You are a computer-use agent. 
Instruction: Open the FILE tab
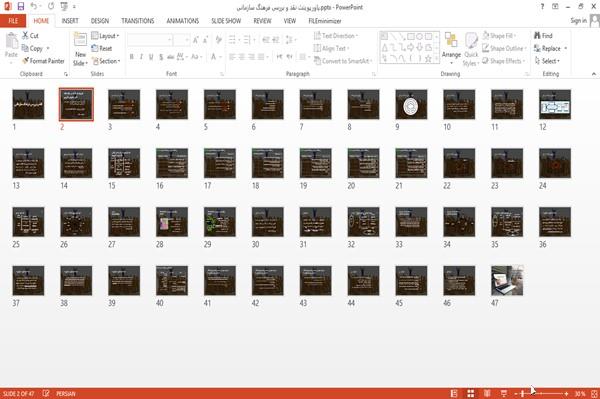coord(13,21)
